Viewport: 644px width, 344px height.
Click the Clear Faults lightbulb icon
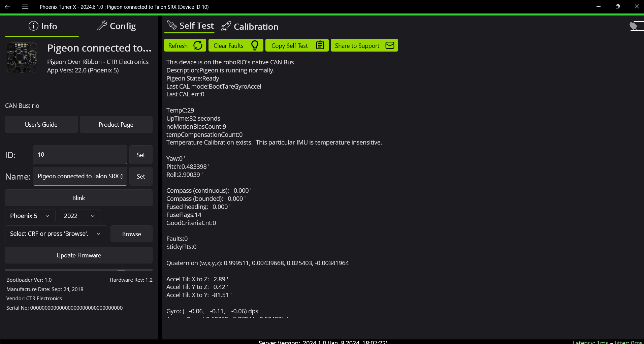(x=255, y=45)
